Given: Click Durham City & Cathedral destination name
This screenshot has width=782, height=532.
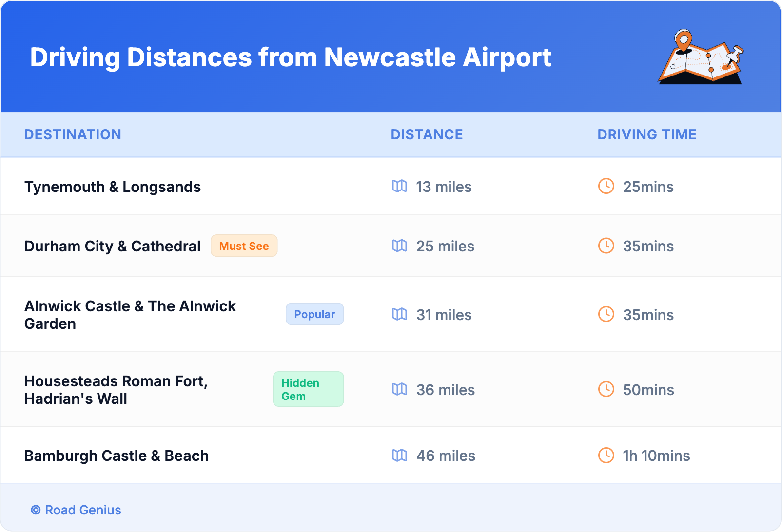Looking at the screenshot, I should [113, 246].
